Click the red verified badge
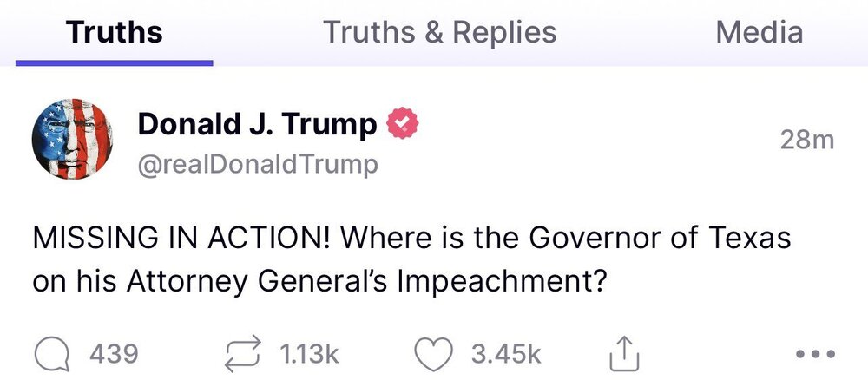Image resolution: width=868 pixels, height=380 pixels. [x=402, y=126]
